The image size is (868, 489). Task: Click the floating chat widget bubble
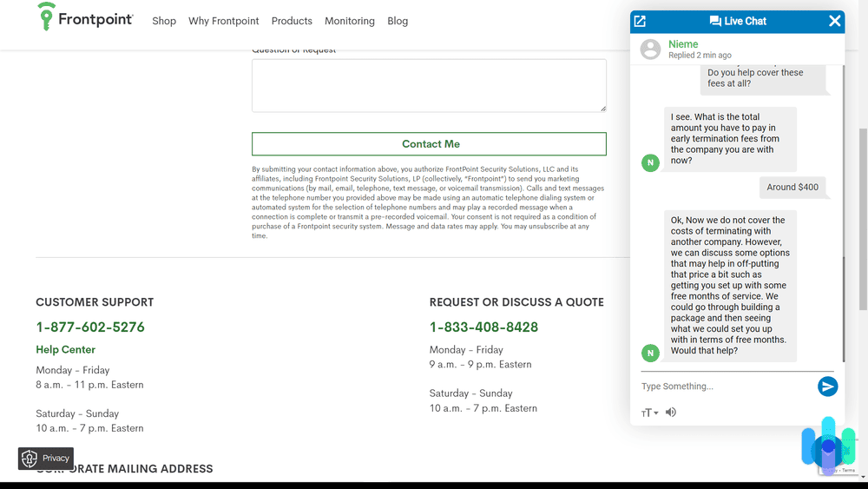(827, 446)
